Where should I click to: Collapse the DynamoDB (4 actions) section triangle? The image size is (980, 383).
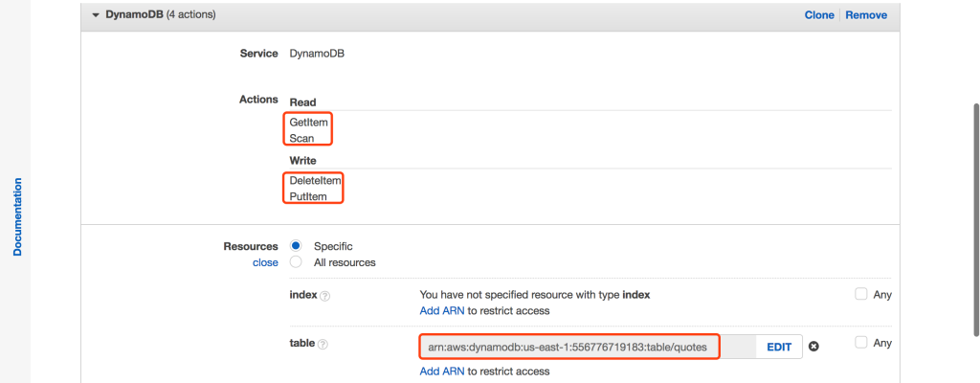click(96, 14)
